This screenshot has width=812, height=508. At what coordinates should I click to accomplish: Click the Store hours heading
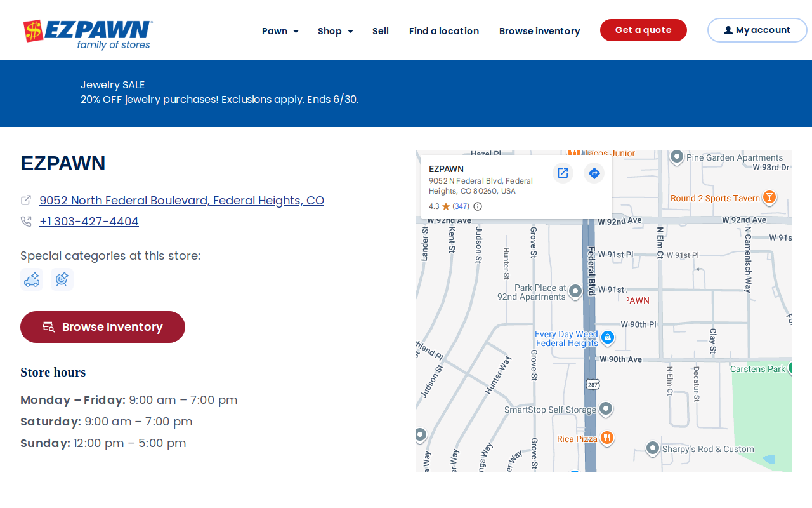(53, 372)
